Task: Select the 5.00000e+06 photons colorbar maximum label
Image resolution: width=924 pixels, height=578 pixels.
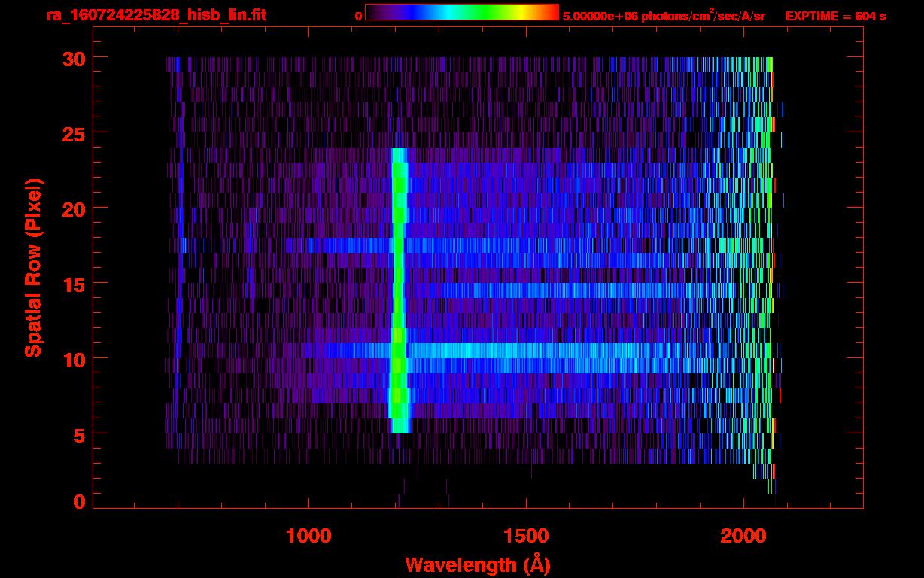Action: click(664, 16)
